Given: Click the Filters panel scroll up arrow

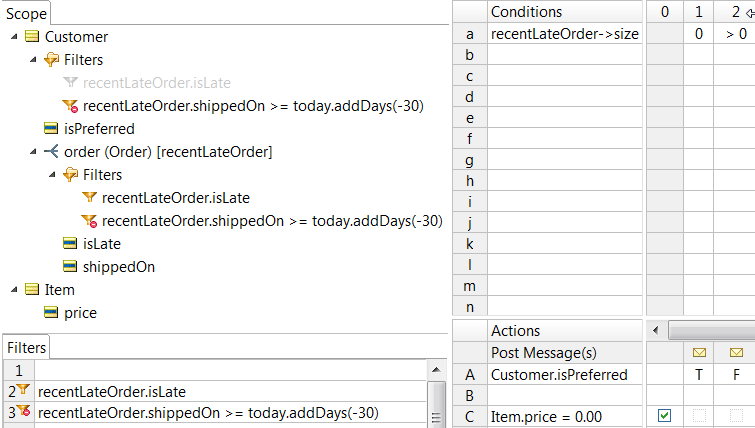Looking at the screenshot, I should [x=436, y=370].
